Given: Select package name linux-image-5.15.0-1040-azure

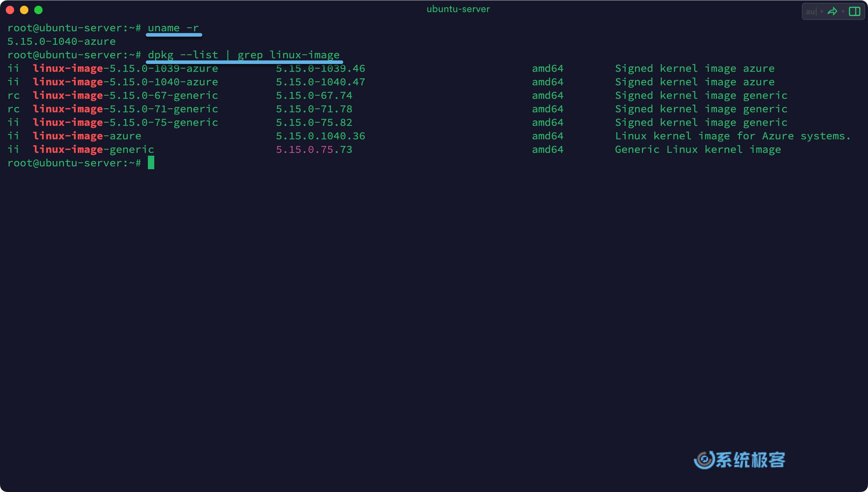Looking at the screenshot, I should [125, 82].
